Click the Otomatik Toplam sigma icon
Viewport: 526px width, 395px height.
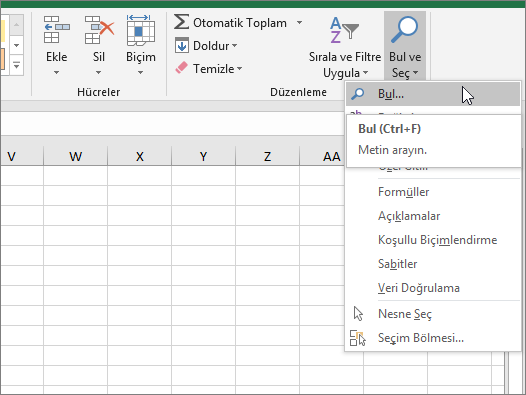tap(181, 22)
